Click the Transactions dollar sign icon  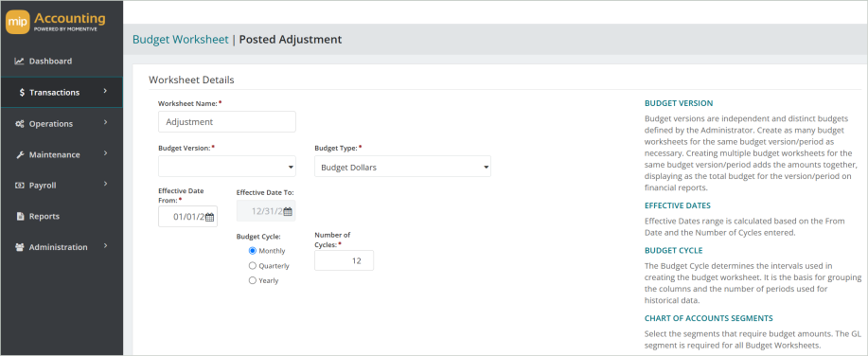pos(22,93)
